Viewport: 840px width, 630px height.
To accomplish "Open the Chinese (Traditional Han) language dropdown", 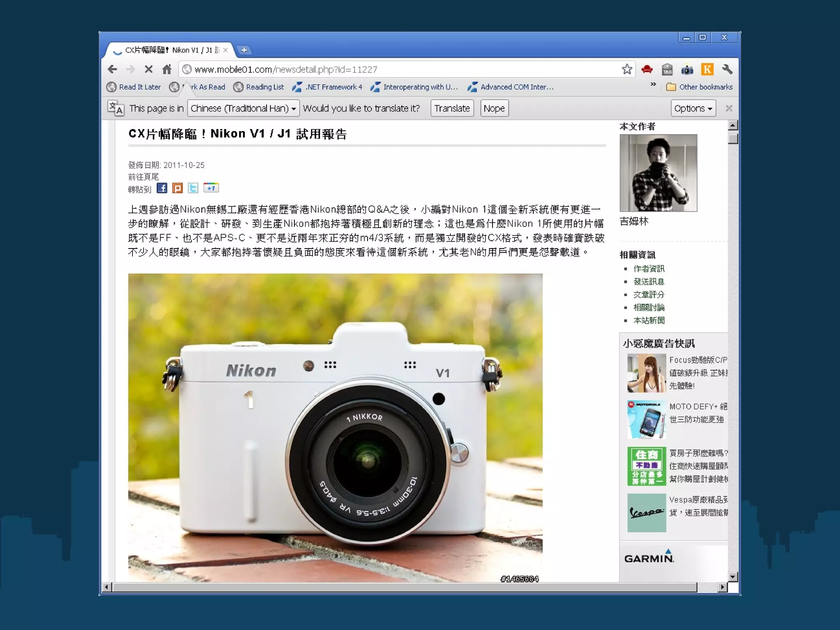I will coord(243,108).
